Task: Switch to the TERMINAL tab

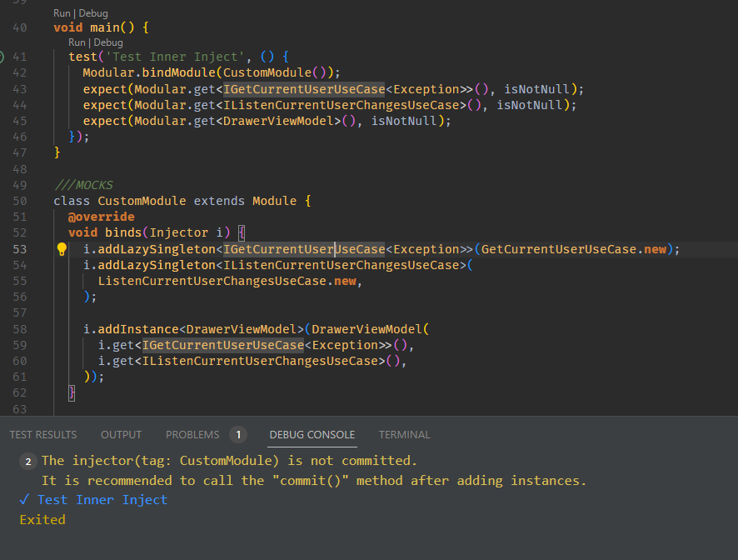Action: [404, 434]
